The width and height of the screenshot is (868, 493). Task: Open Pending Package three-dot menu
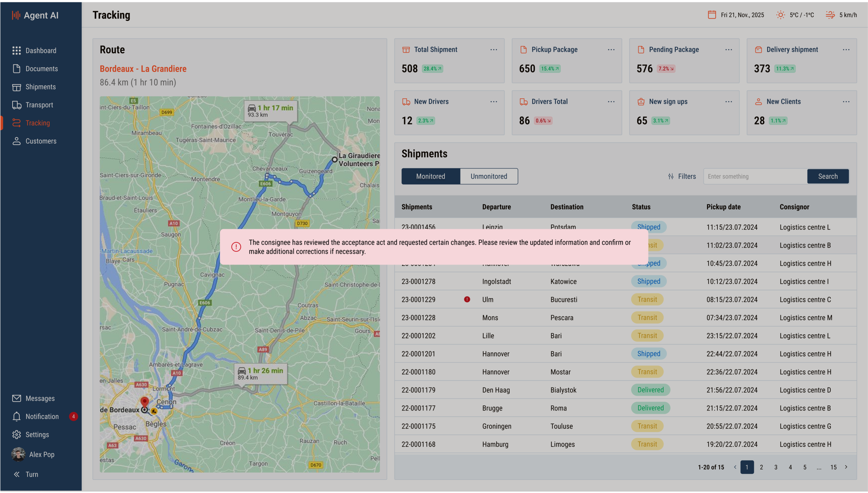pyautogui.click(x=728, y=50)
